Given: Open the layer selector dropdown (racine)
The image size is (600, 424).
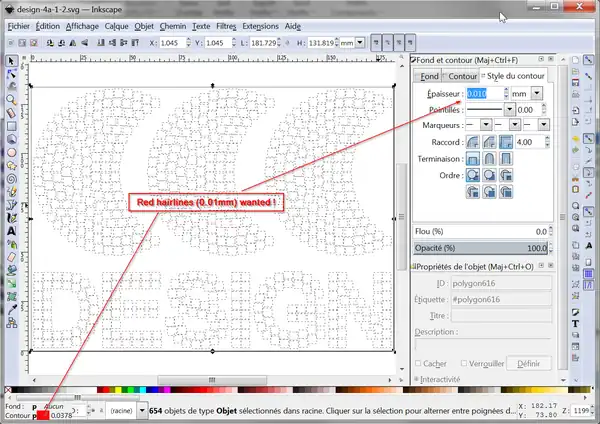Looking at the screenshot, I should 125,410.
